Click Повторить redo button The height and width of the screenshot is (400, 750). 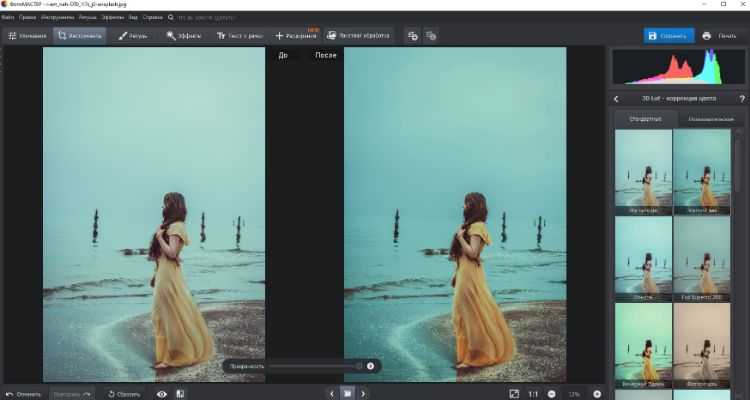click(72, 394)
